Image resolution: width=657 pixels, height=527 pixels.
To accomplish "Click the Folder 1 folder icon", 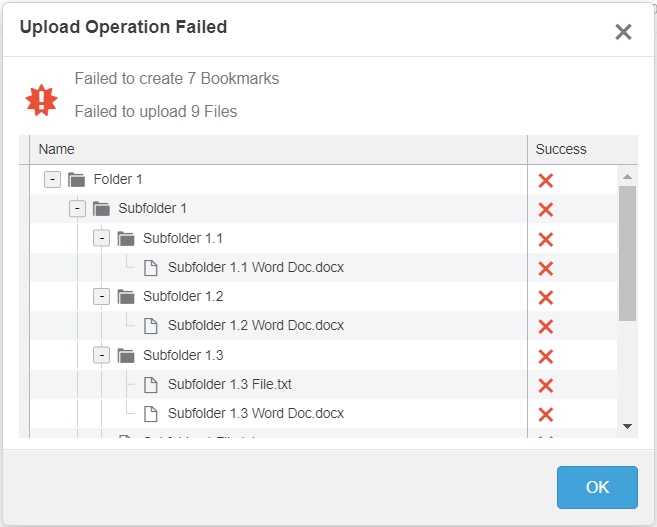I will click(77, 180).
